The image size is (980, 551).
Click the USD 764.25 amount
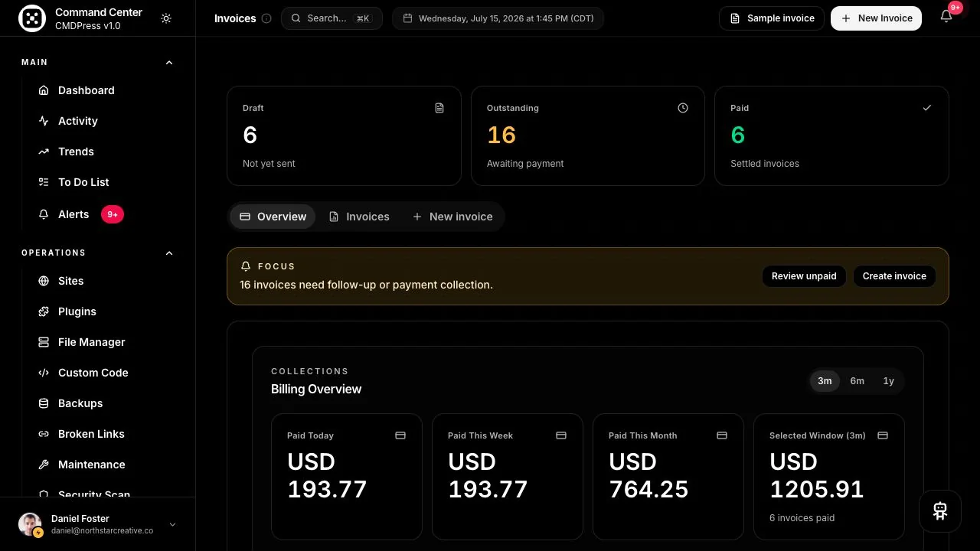coord(648,475)
